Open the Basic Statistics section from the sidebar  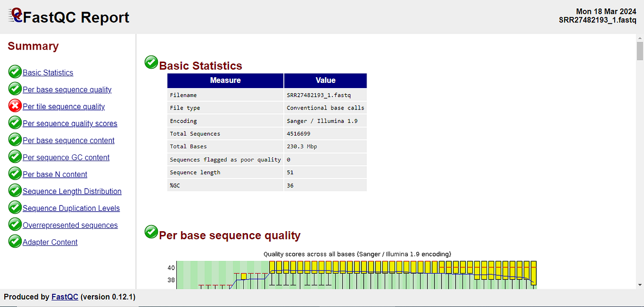coord(47,72)
